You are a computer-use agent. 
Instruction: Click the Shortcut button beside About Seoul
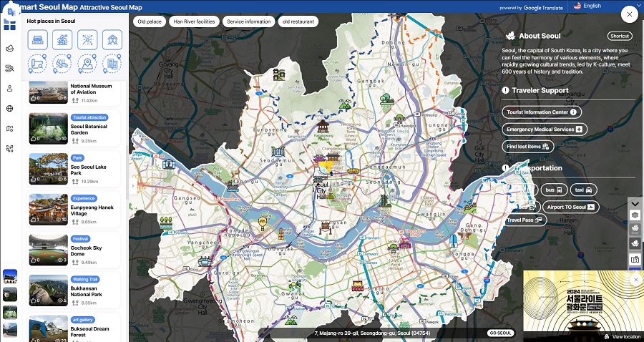(x=619, y=36)
